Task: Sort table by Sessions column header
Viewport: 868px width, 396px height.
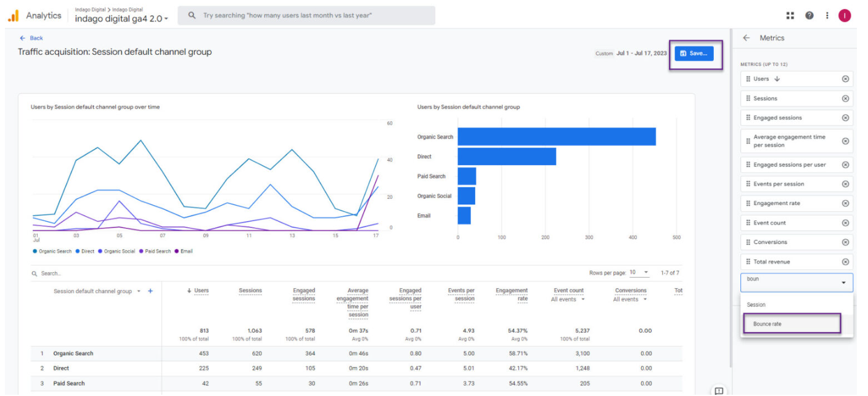Action: pos(250,291)
